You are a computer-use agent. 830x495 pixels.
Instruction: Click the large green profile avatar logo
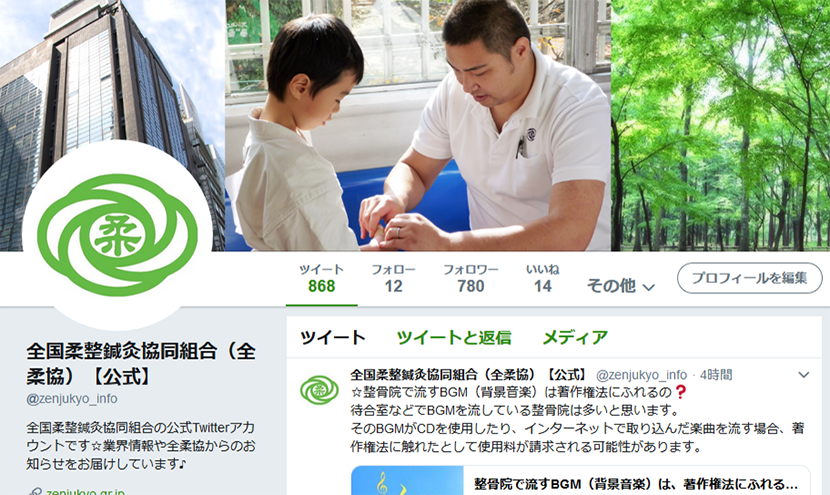point(118,235)
